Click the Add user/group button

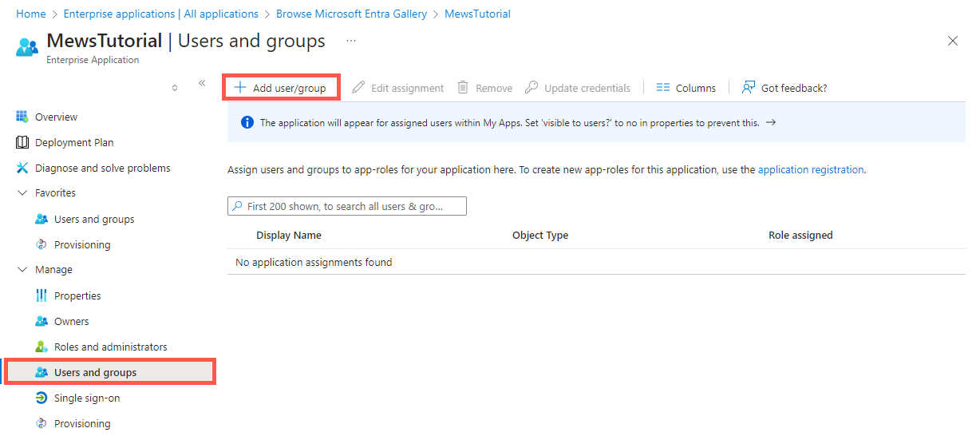point(281,88)
